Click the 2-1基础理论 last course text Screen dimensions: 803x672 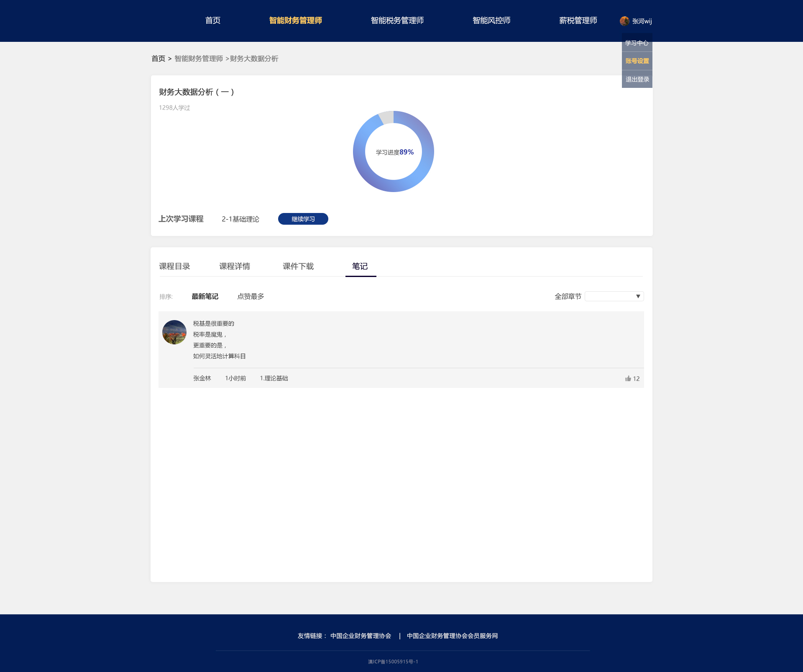[x=240, y=219]
